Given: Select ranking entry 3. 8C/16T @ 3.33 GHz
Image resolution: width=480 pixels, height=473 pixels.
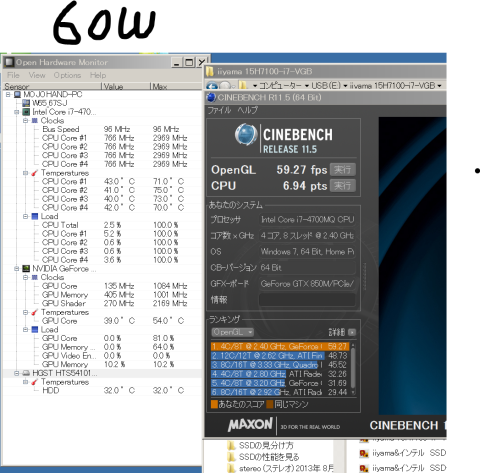Looking at the screenshot, I should pyautogui.click(x=280, y=365).
